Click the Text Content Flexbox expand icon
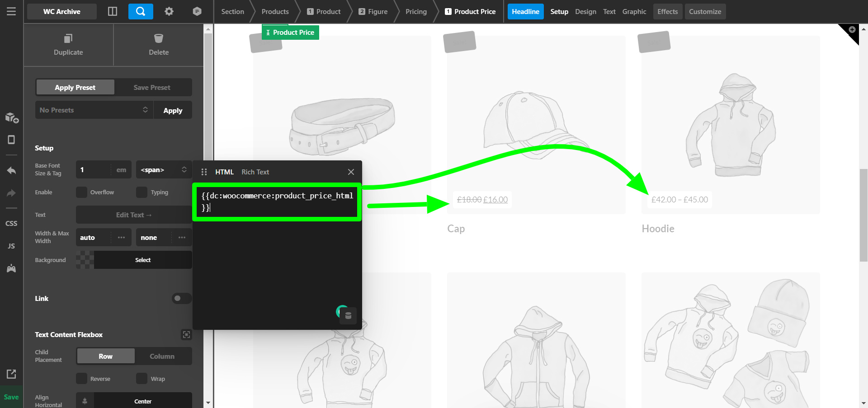Screen dimensions: 868x408 pyautogui.click(x=186, y=334)
